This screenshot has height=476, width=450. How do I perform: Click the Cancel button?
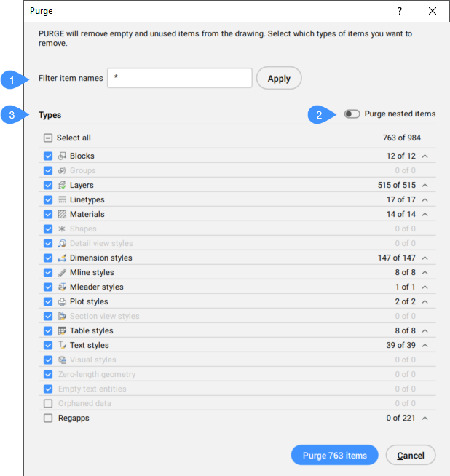click(x=411, y=456)
